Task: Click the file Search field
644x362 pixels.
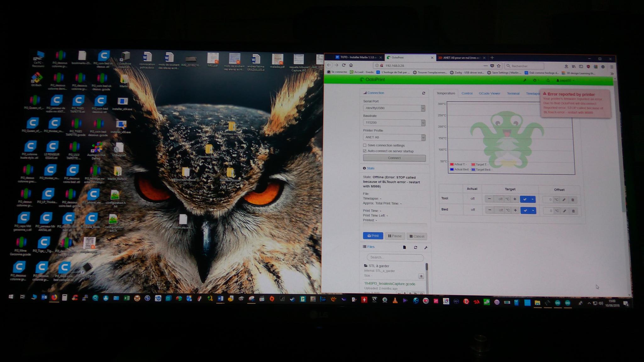Action: 395,257
